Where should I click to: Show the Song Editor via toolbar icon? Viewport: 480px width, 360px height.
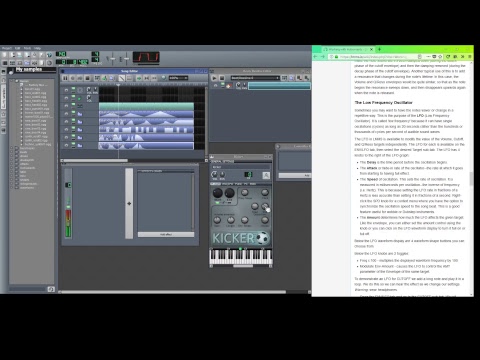[x=5, y=63]
